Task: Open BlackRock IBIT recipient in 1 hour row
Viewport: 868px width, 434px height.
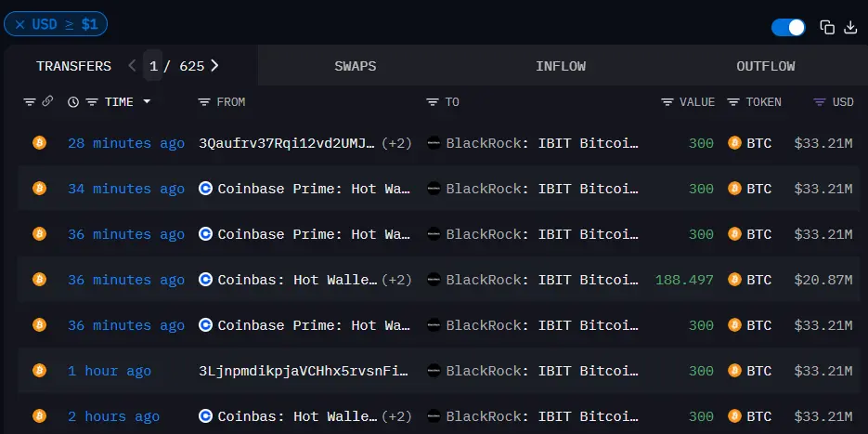Action: (x=542, y=371)
